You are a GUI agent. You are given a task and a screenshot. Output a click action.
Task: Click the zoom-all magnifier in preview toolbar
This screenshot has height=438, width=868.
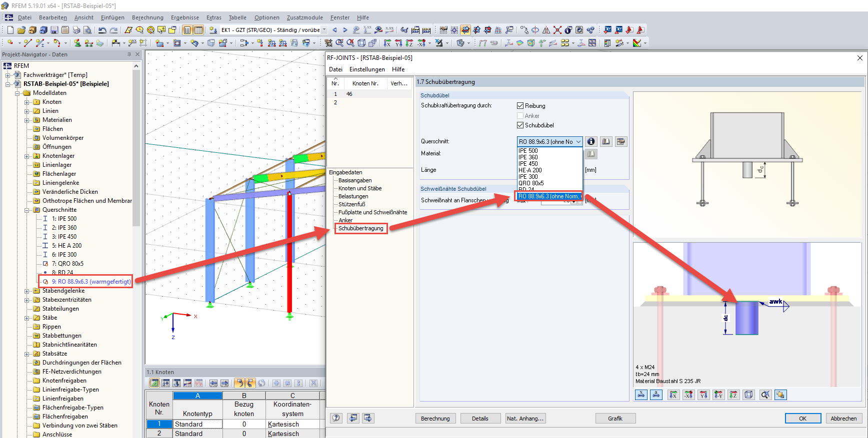pyautogui.click(x=765, y=395)
